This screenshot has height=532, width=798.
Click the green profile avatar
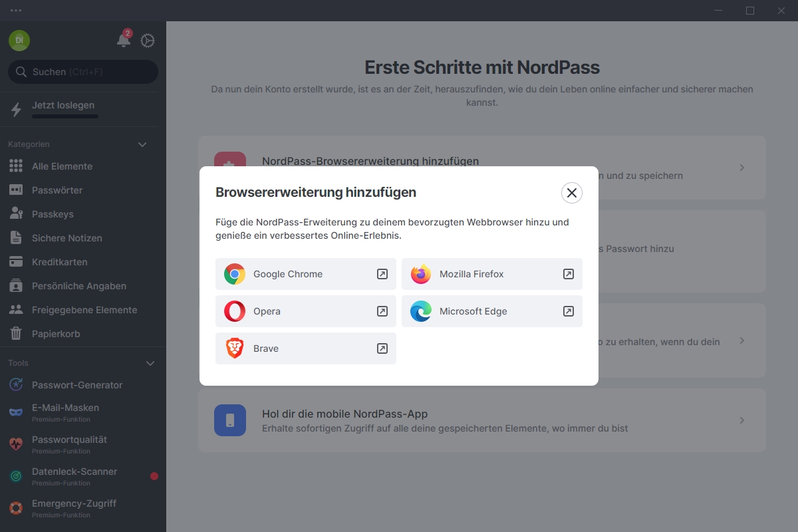click(19, 41)
